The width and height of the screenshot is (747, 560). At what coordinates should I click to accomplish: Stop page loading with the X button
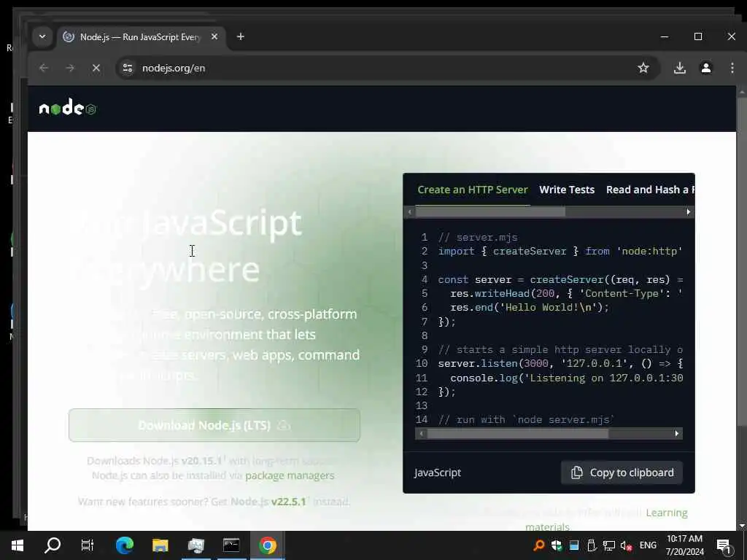[96, 68]
